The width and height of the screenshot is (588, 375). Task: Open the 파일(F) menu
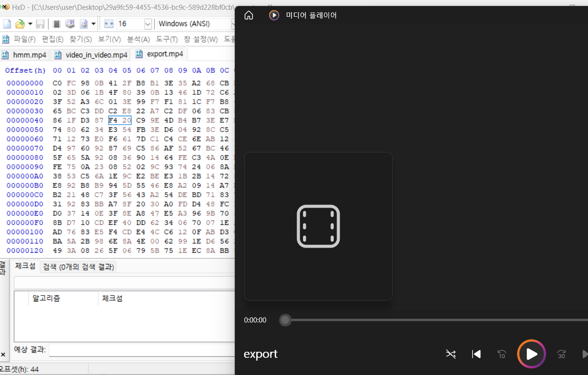pyautogui.click(x=25, y=39)
